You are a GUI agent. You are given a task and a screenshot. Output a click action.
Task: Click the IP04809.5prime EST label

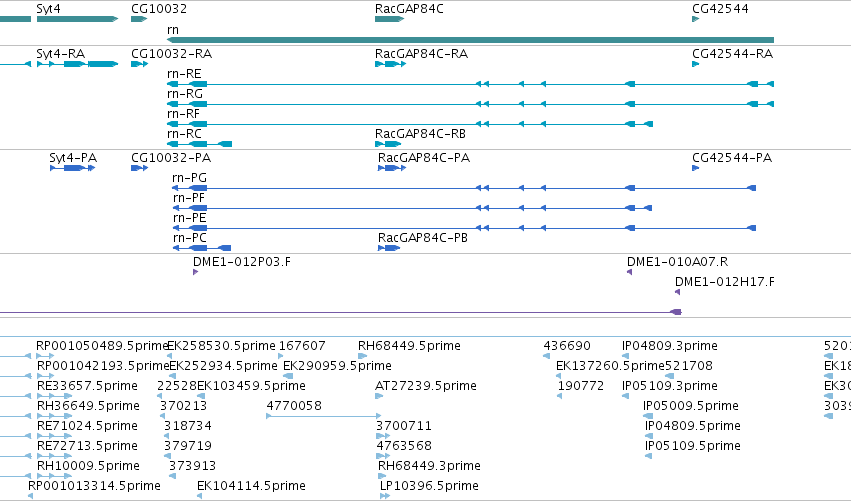tap(693, 427)
